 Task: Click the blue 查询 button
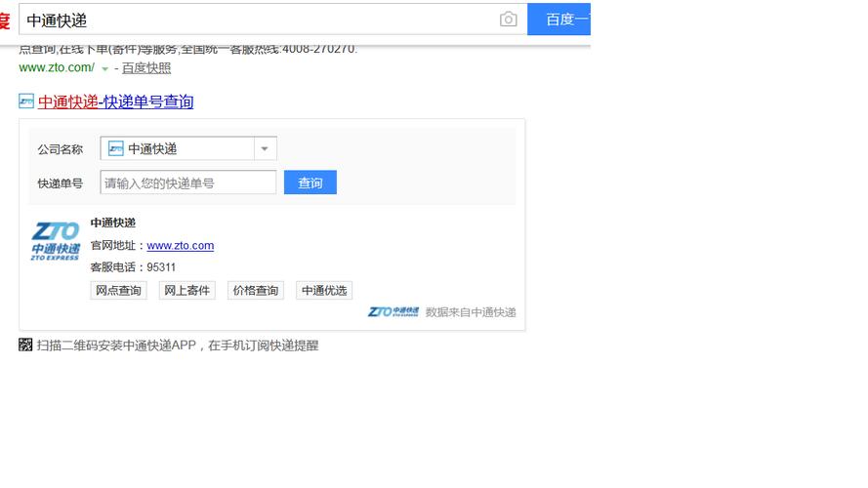310,183
